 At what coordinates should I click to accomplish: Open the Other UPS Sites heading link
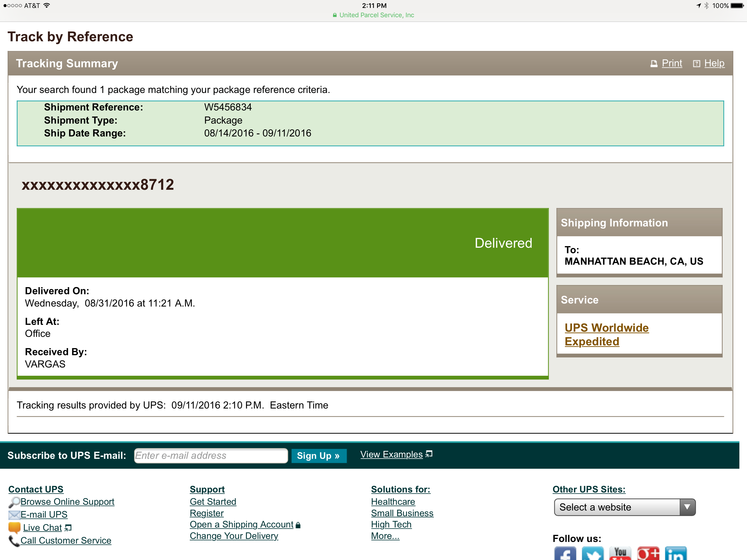589,489
